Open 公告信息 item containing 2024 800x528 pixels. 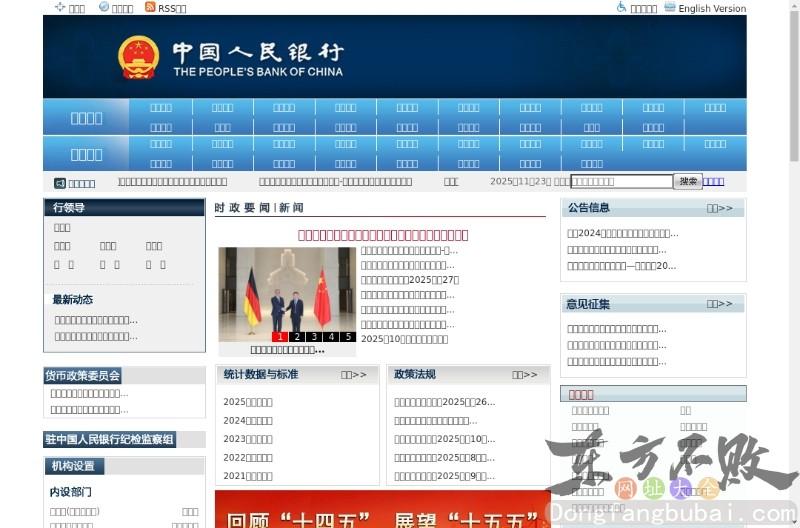622,233
